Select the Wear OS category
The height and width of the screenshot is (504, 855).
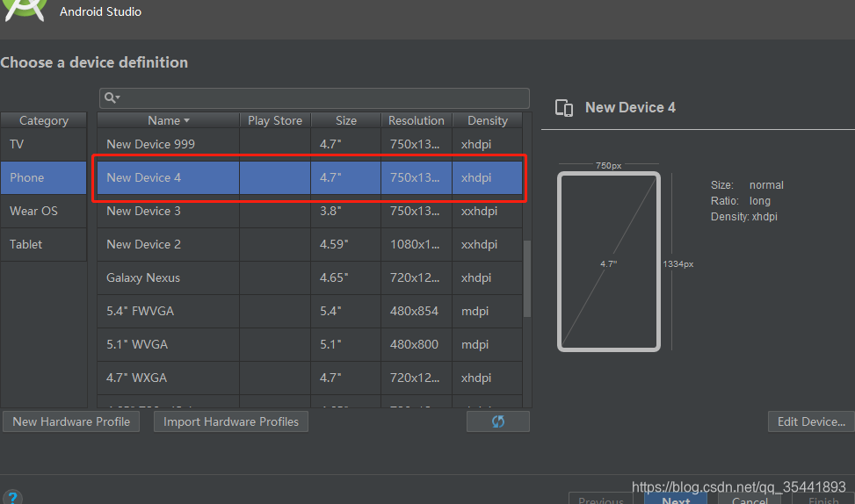click(44, 211)
